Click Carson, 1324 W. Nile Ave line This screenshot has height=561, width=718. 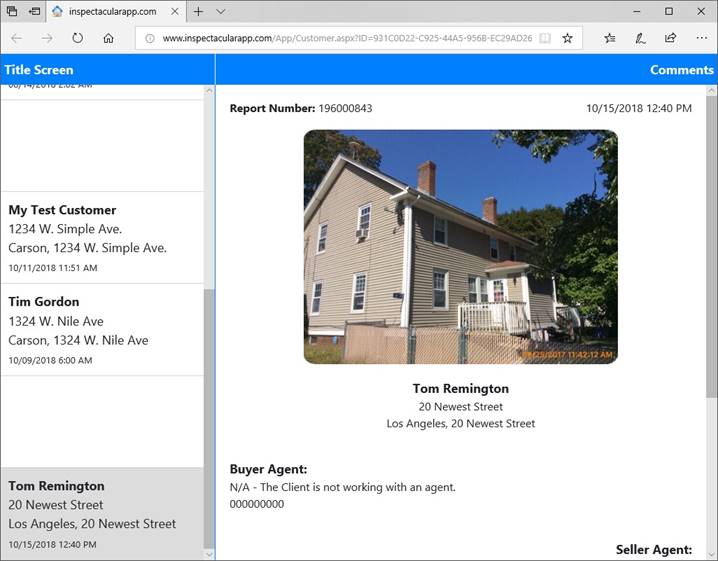(78, 340)
